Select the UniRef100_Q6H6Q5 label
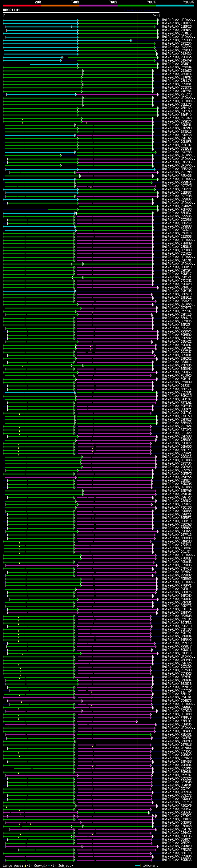This screenshot has width=197, height=868. 177,446
